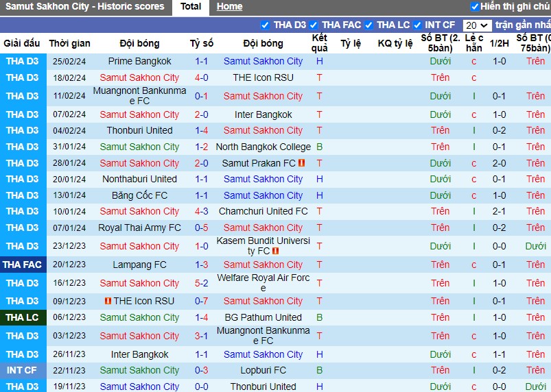Open Welfare Royal Air Force team link
551x392 pixels.
(263, 283)
